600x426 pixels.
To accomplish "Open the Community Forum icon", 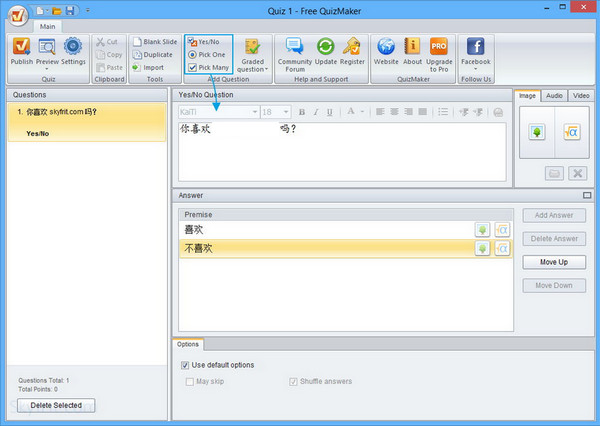I will coord(295,47).
